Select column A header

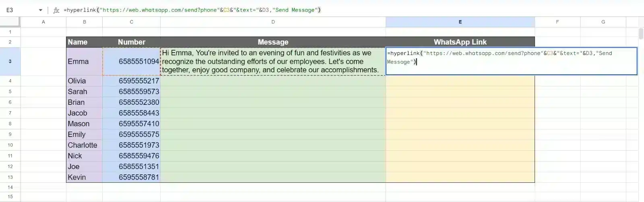point(43,22)
